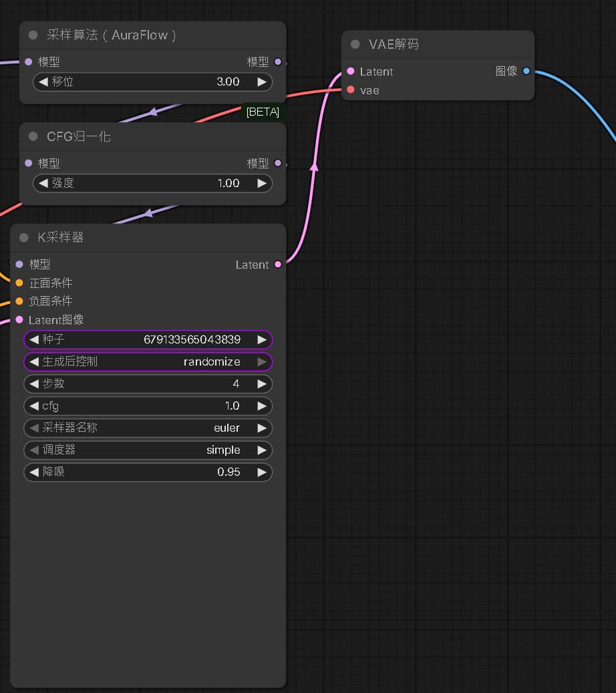Click the 正面条件 input socket
Viewport: 616px width, 693px height.
click(19, 283)
